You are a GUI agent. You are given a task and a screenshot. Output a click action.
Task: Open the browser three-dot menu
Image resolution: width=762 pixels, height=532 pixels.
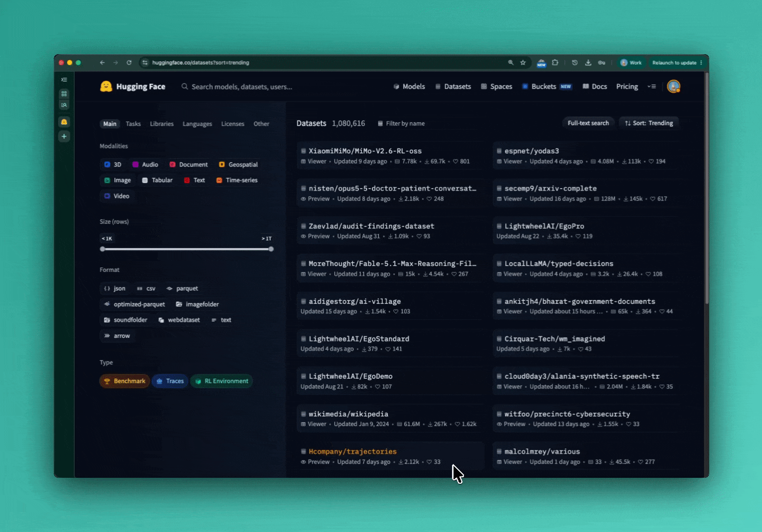[701, 63]
